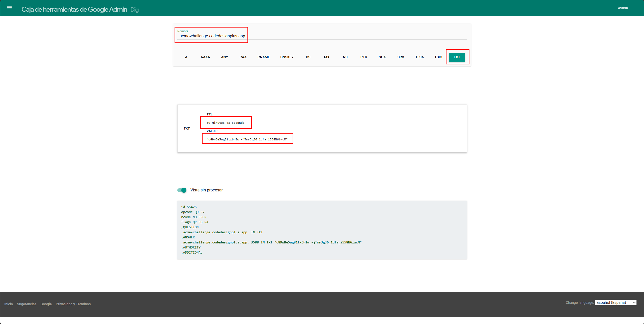Viewport: 644px width, 324px height.
Task: Click the highlighted TXT record button
Action: point(457,57)
